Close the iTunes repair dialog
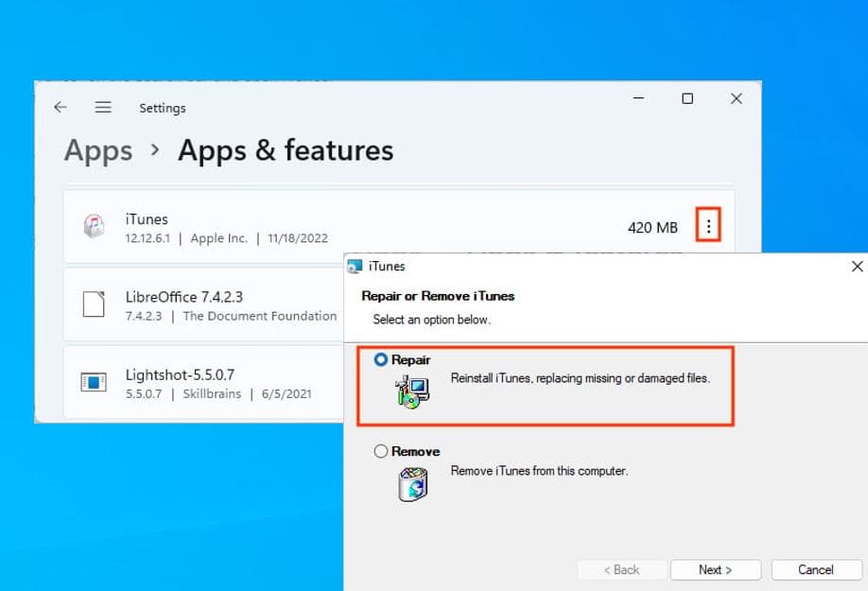The height and width of the screenshot is (591, 868). [x=857, y=267]
